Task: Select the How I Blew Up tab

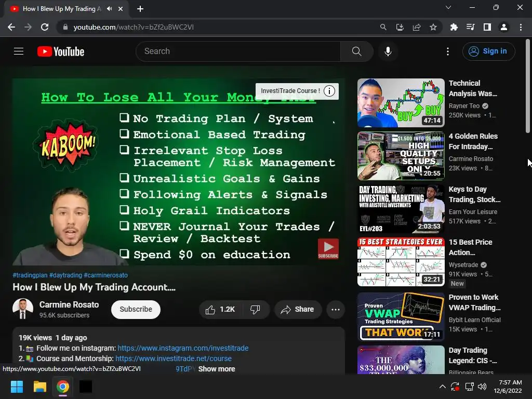Action: coord(61,9)
